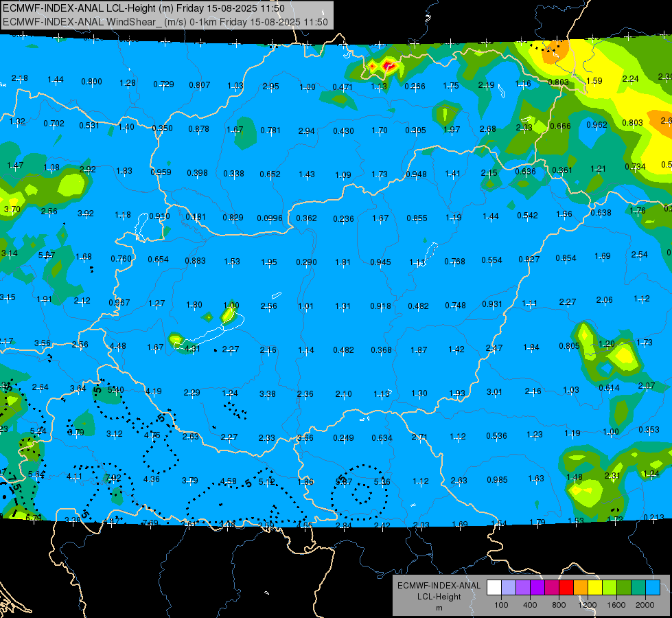Screen dimensions: 672x618
Task: Click the legend label 800
Action: (559, 605)
